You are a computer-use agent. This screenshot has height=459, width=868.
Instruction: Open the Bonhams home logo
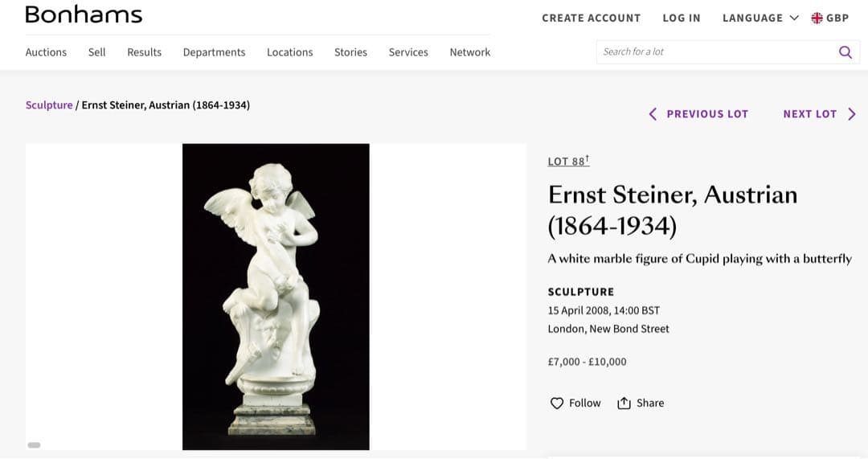(x=84, y=14)
